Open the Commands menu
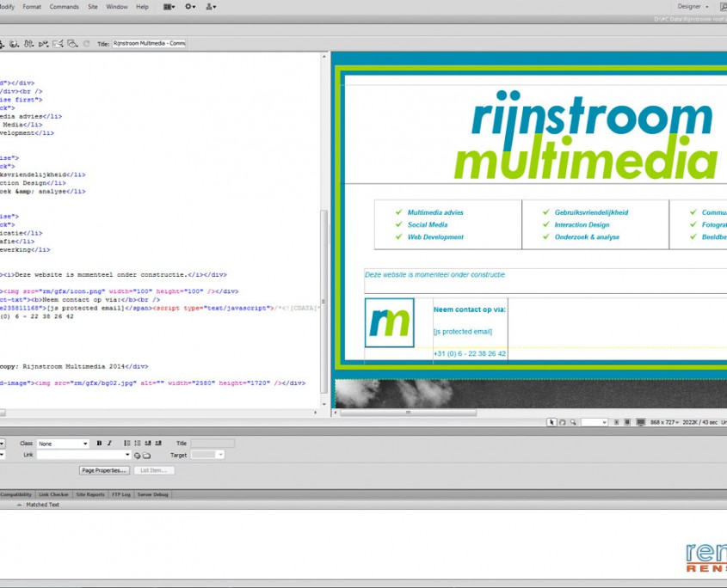Image resolution: width=727 pixels, height=588 pixels. (x=64, y=7)
